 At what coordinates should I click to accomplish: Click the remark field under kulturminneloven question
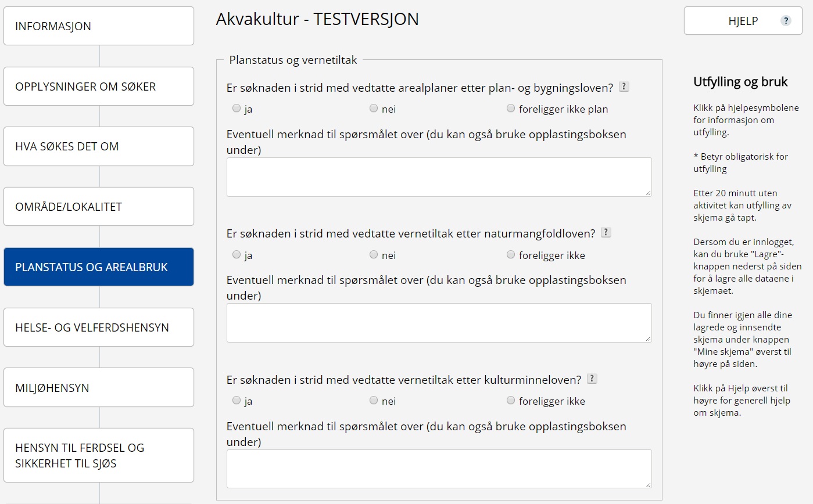pos(439,469)
